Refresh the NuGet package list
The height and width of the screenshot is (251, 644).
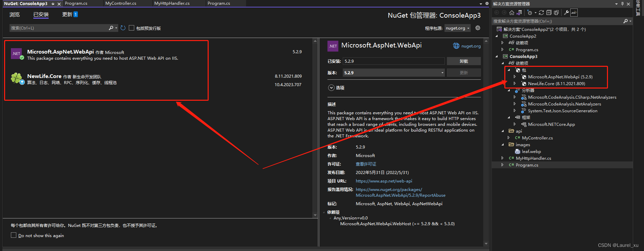123,28
